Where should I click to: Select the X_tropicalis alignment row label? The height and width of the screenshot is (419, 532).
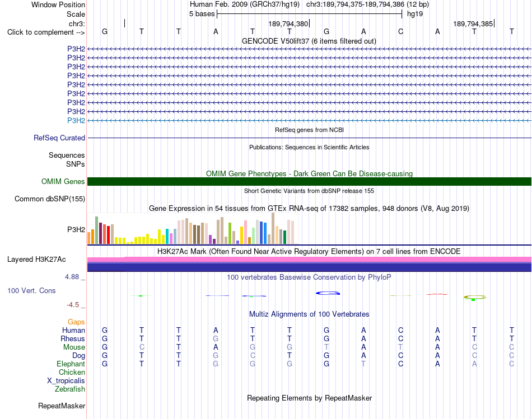[66, 381]
